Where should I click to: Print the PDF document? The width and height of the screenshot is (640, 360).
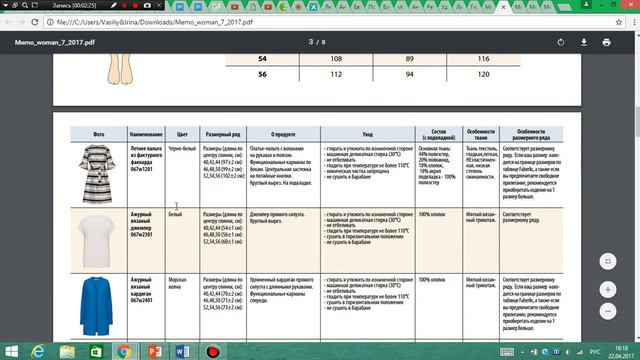[x=606, y=42]
